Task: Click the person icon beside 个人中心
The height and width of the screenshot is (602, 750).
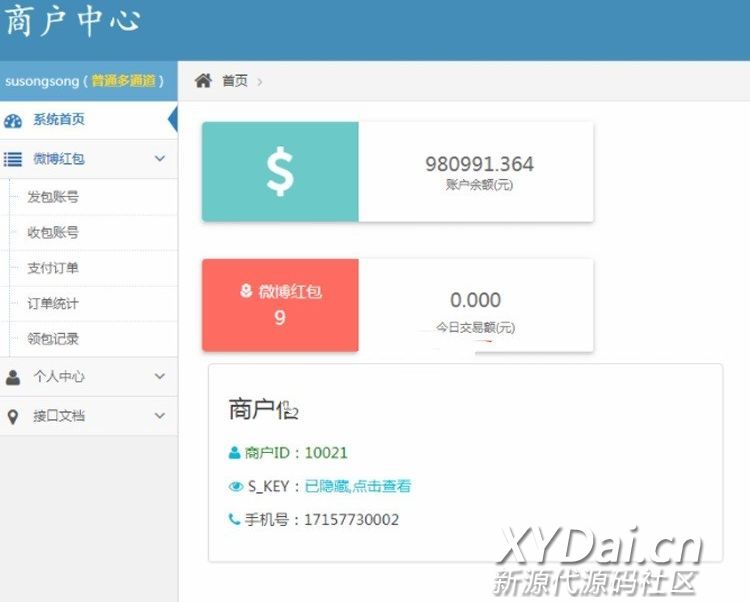Action: click(x=13, y=377)
